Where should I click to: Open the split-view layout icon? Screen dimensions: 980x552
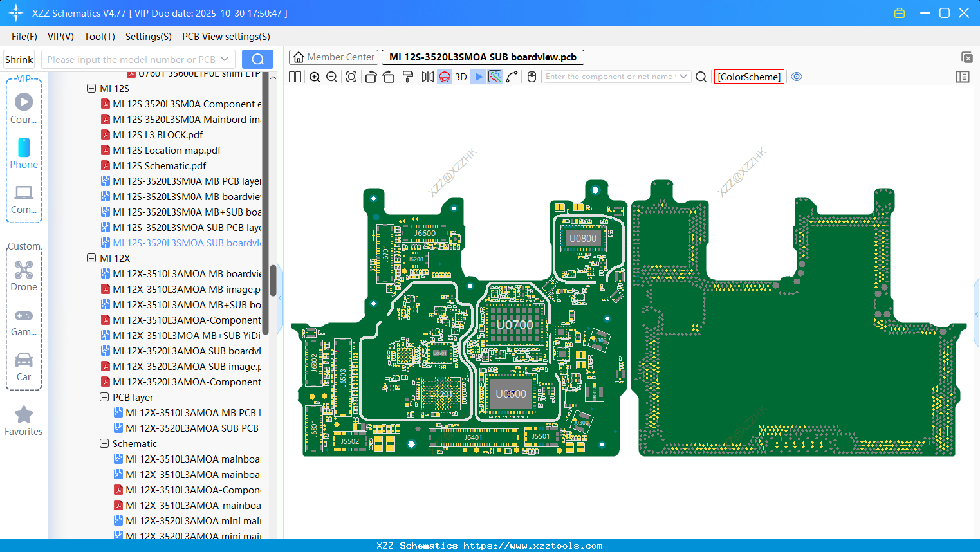pyautogui.click(x=294, y=77)
